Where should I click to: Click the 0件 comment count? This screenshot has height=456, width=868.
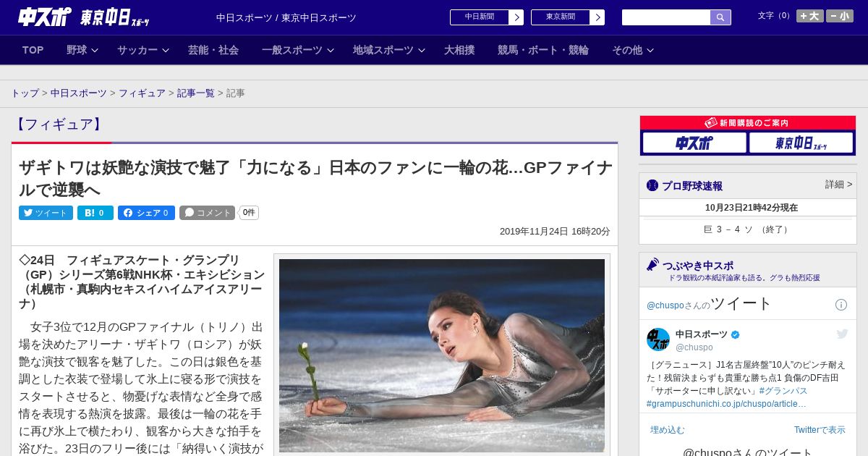pyautogui.click(x=249, y=213)
